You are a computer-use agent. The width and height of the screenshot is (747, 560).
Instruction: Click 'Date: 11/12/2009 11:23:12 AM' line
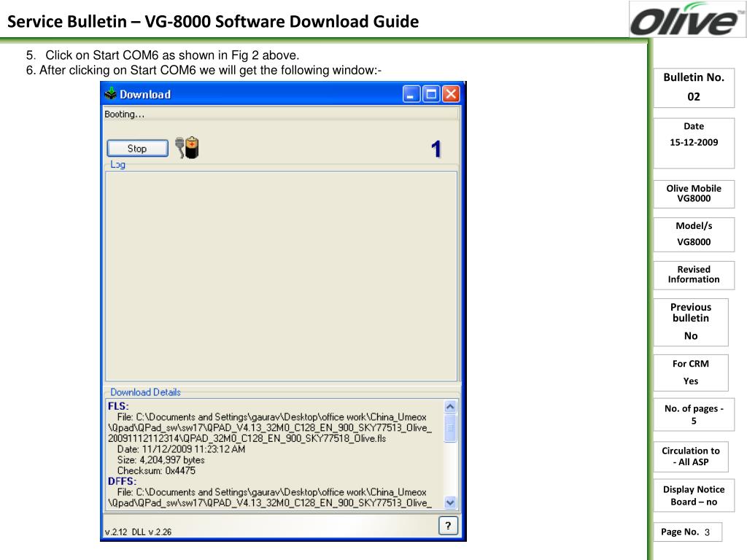(181, 449)
